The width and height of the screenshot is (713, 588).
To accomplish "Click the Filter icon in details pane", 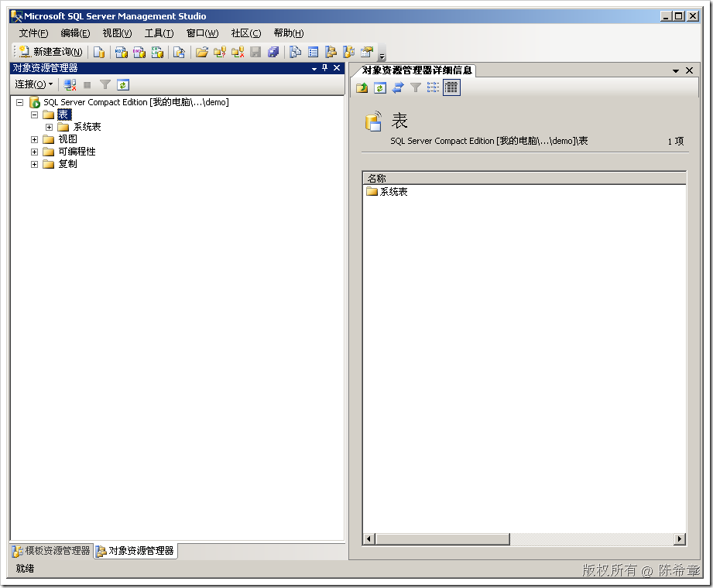I will 416,87.
